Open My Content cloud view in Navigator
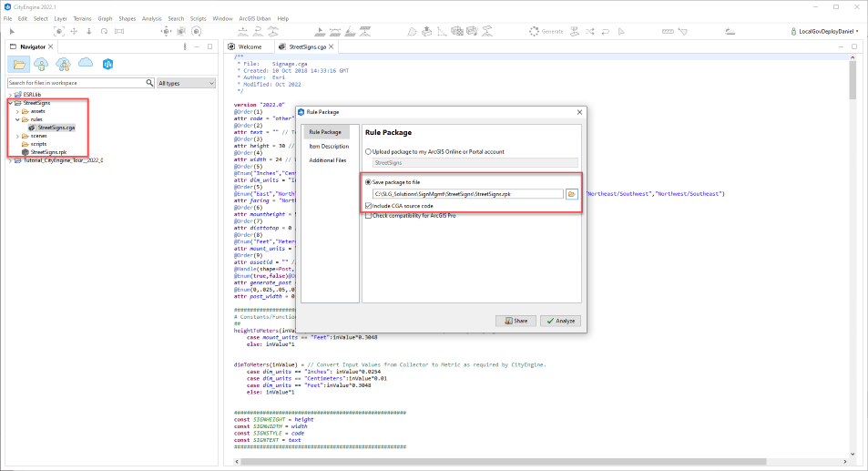 tap(41, 64)
